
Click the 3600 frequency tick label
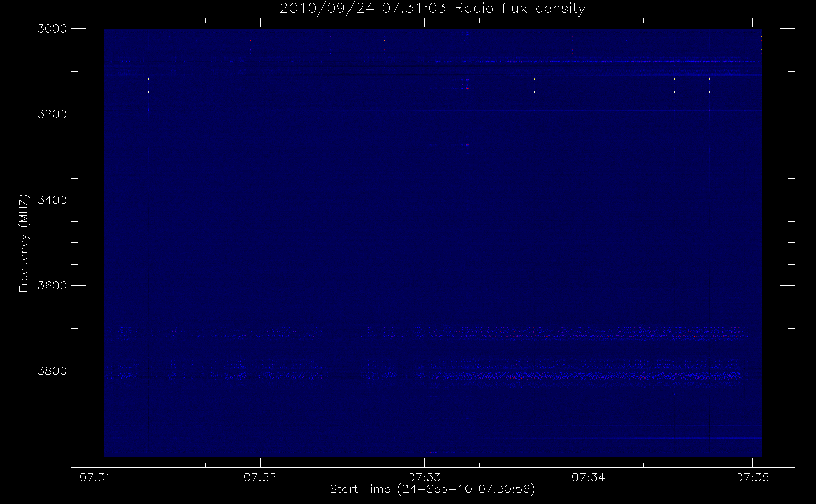(x=52, y=286)
